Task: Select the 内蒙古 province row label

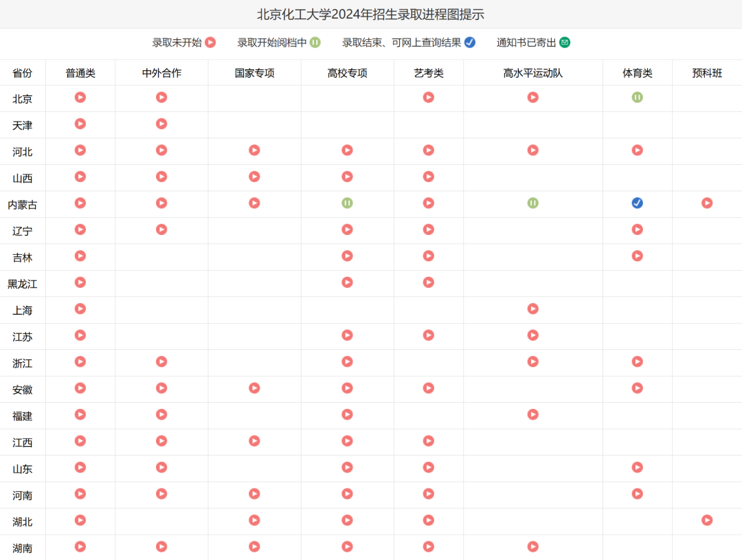Action: (x=22, y=205)
